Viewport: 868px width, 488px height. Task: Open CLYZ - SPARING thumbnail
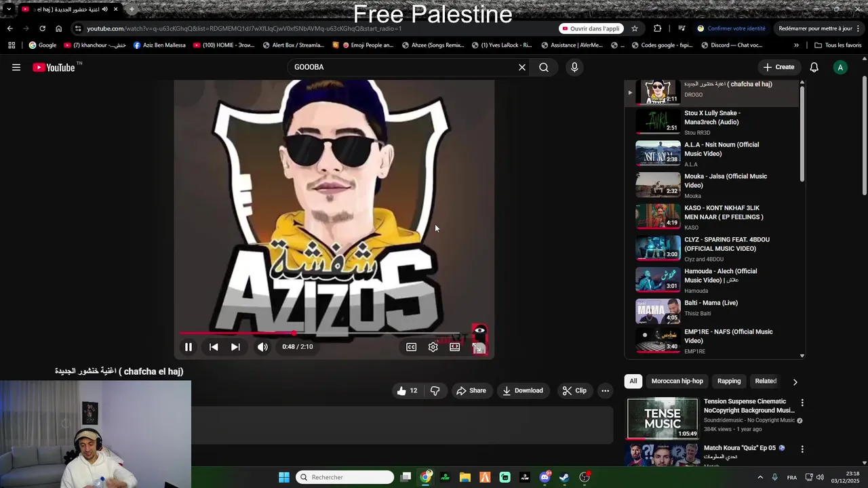click(x=658, y=248)
